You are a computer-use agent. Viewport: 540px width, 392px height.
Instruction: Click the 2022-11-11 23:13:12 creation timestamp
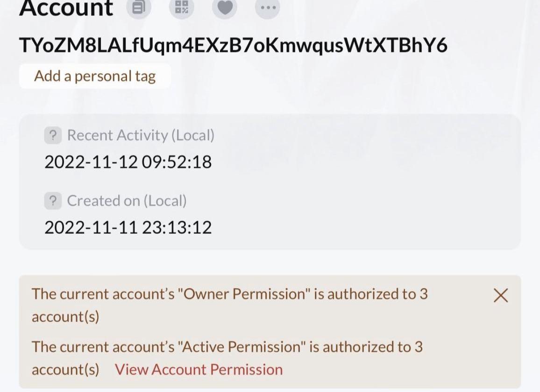pos(128,227)
